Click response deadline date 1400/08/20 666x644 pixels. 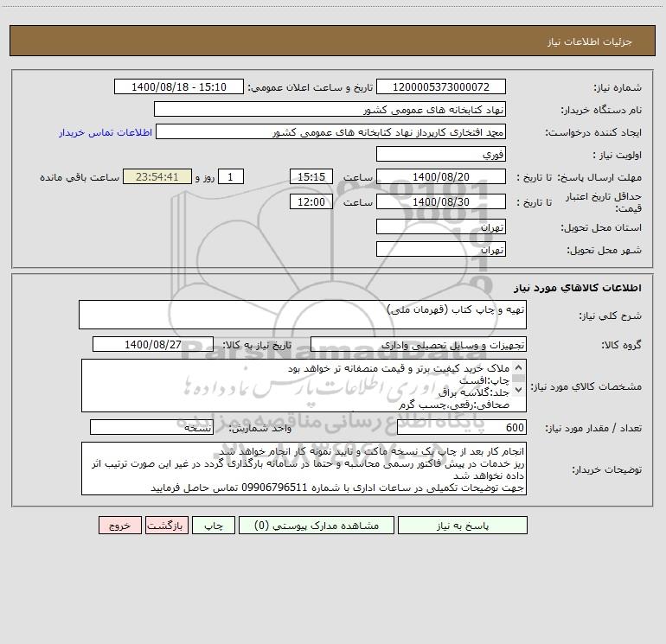tap(441, 176)
